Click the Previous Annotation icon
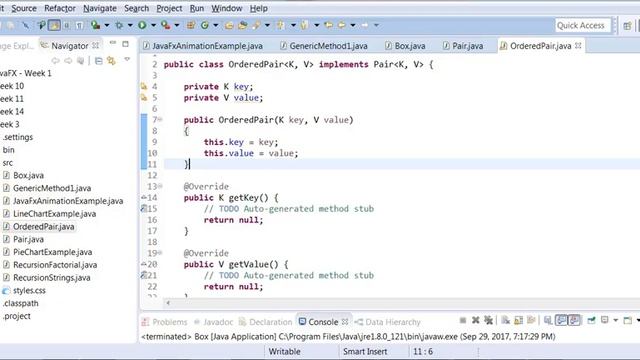Viewport: 640px width, 360px height. click(304, 25)
